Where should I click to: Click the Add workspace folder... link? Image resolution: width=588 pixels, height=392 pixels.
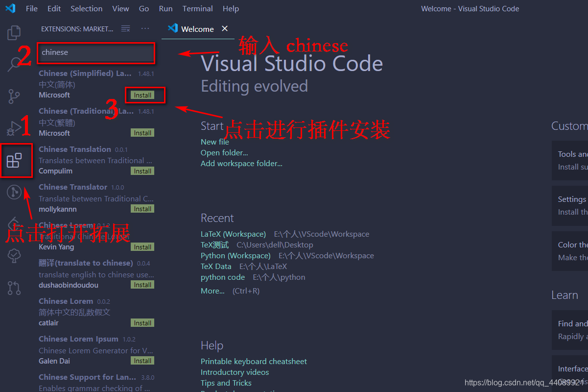tap(241, 164)
